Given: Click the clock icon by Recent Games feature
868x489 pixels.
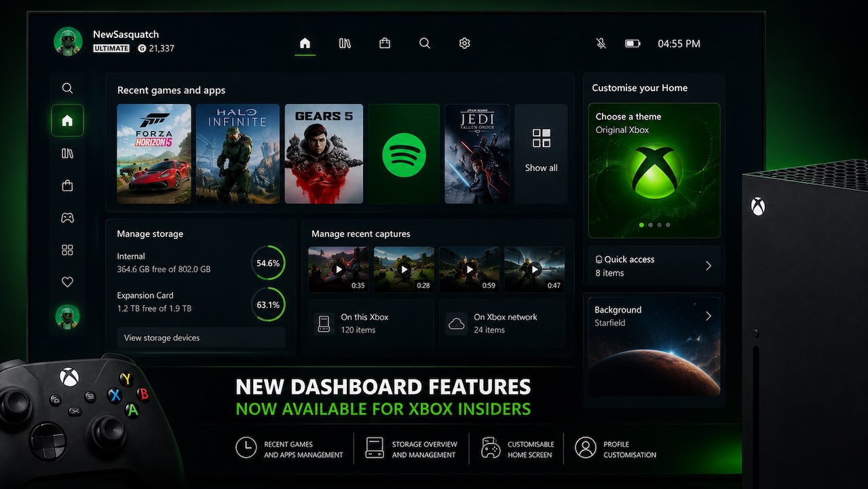Looking at the screenshot, I should [246, 448].
